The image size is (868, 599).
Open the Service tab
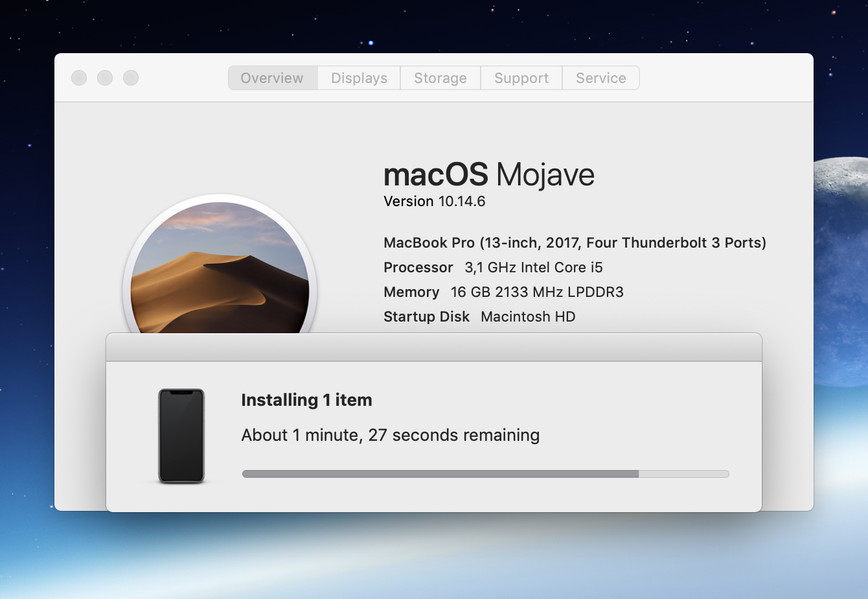tap(601, 78)
